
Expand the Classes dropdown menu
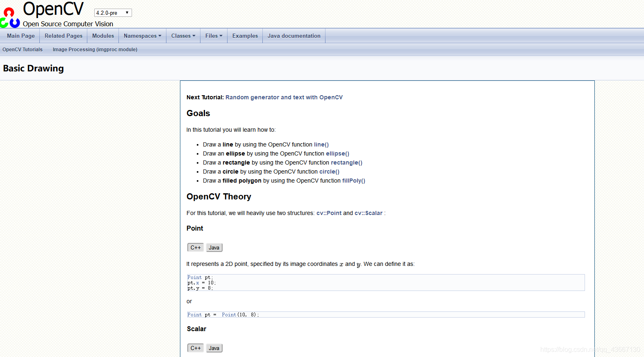tap(183, 36)
